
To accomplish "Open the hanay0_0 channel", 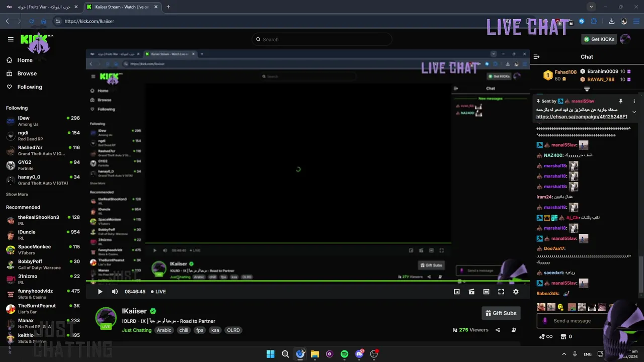I will [x=43, y=180].
